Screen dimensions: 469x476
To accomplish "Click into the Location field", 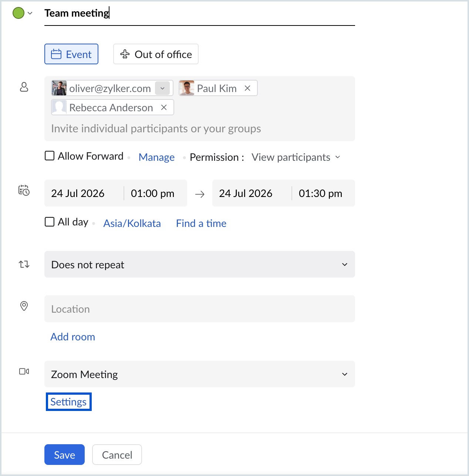I will 200,309.
